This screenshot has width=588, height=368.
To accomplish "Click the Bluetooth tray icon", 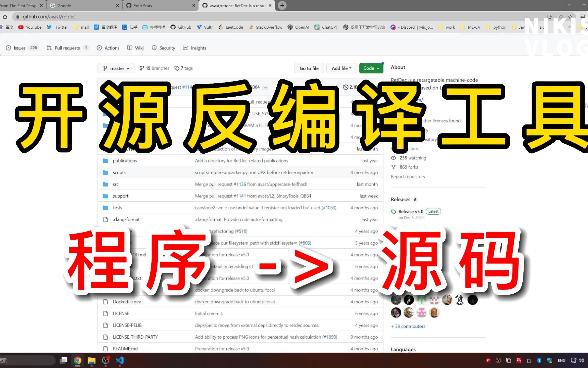I will (539, 360).
